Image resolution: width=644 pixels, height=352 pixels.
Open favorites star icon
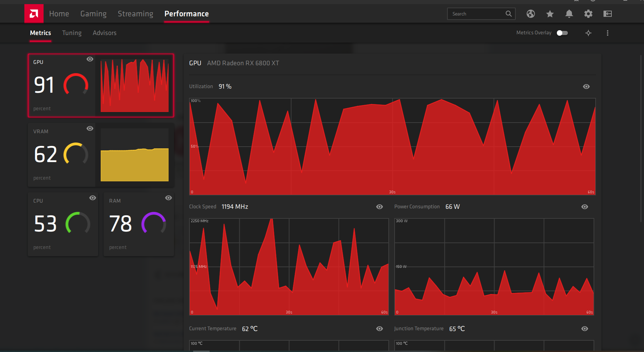tap(550, 14)
